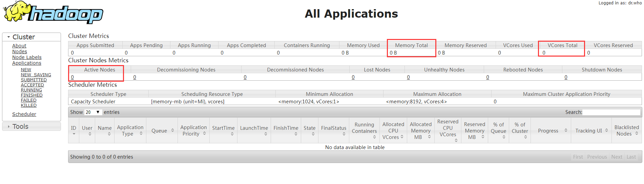644x184 pixels.
Task: Open the Node Labels page
Action: pyautogui.click(x=27, y=57)
